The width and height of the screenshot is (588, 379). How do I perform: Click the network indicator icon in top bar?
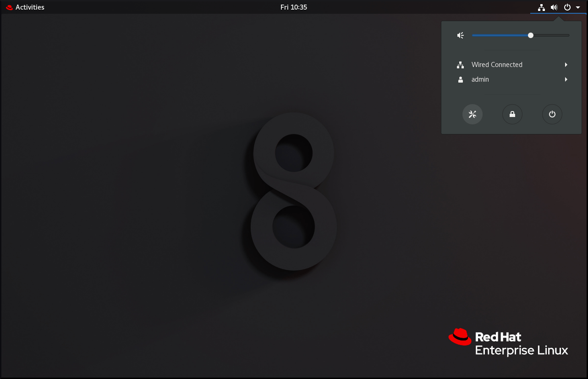click(541, 7)
